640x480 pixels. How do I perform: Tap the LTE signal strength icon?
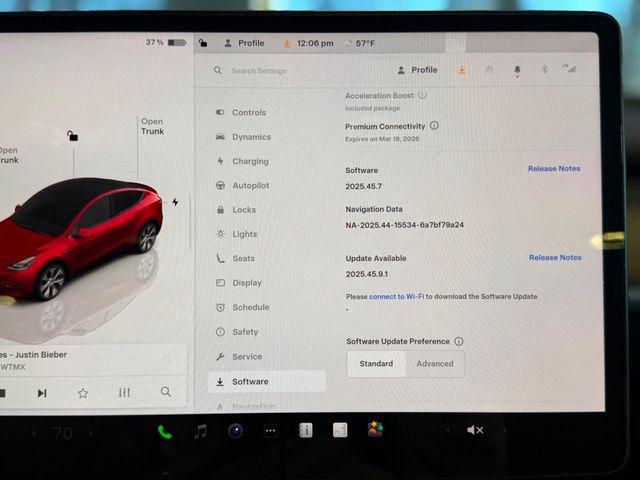pyautogui.click(x=569, y=69)
